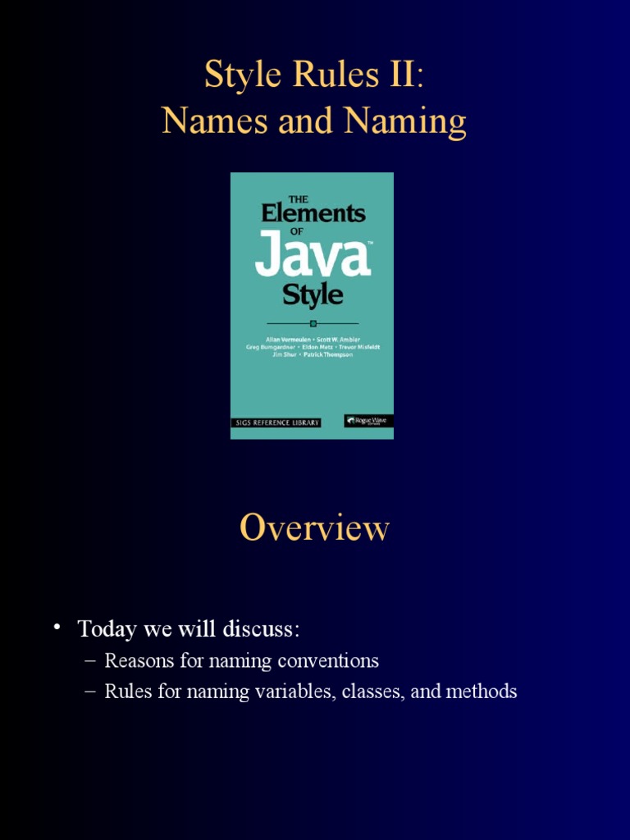Viewport: 630px width, 840px height.
Task: Select the "Style Rules II:" title line
Action: click(314, 75)
